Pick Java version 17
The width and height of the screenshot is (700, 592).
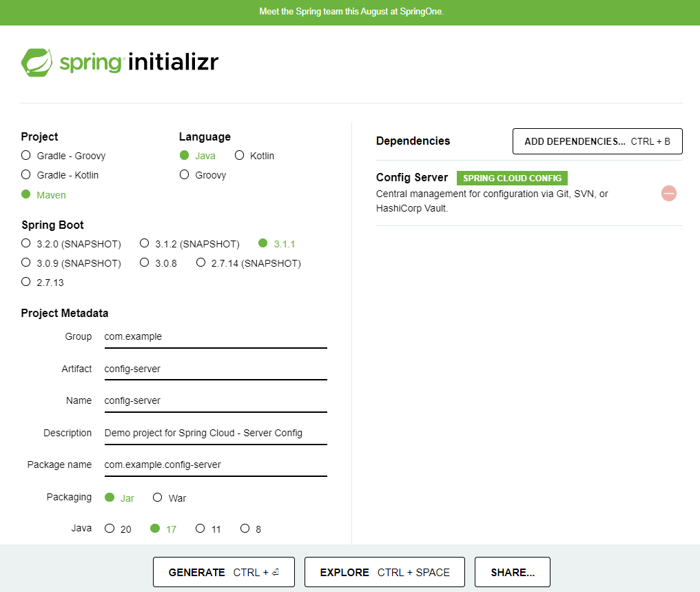[163, 529]
